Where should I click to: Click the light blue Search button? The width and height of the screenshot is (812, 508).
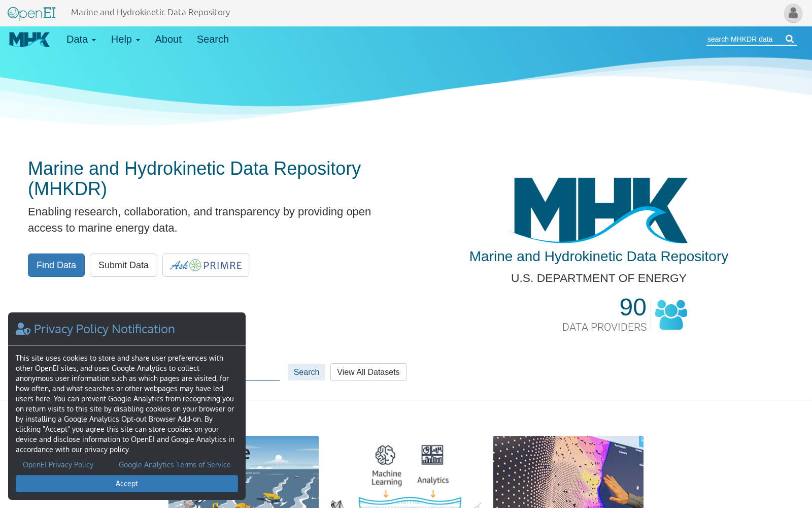(307, 372)
